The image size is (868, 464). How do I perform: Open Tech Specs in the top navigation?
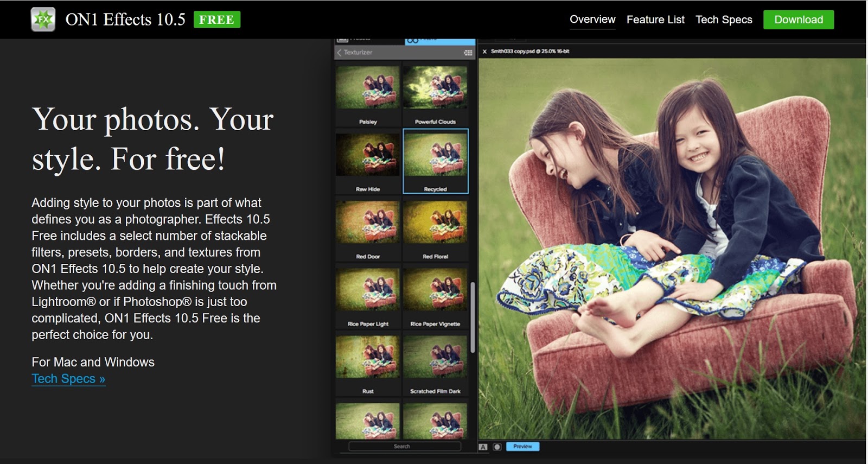(x=724, y=20)
